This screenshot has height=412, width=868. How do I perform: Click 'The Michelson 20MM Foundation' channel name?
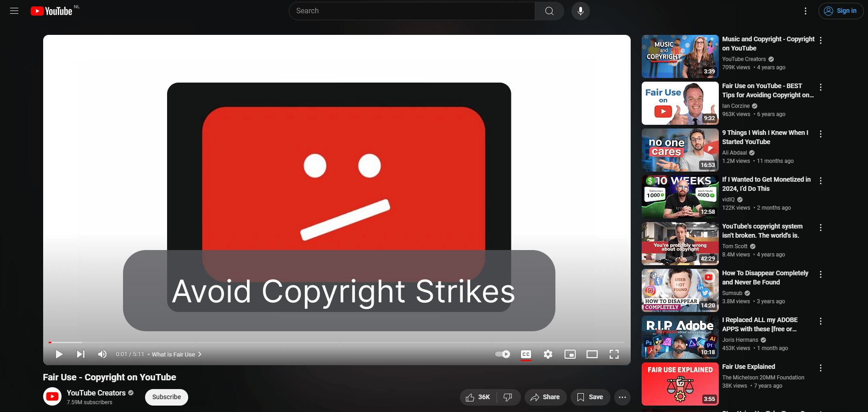(x=763, y=378)
